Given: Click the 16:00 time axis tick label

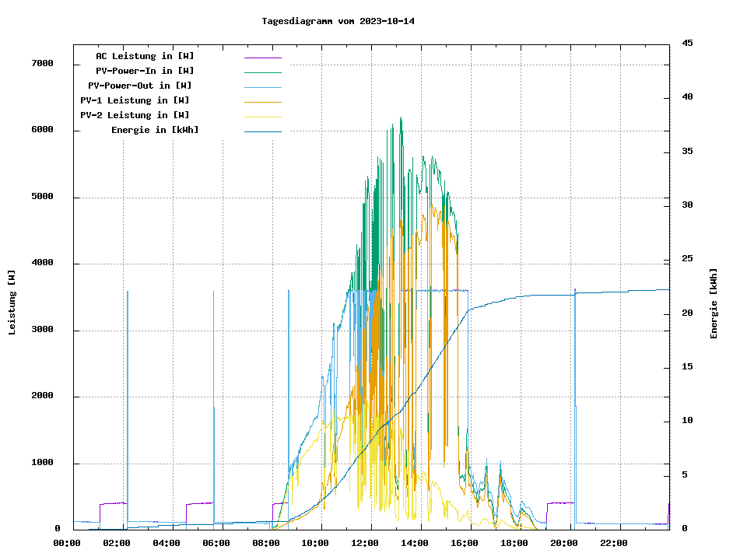Looking at the screenshot, I should pos(465,543).
